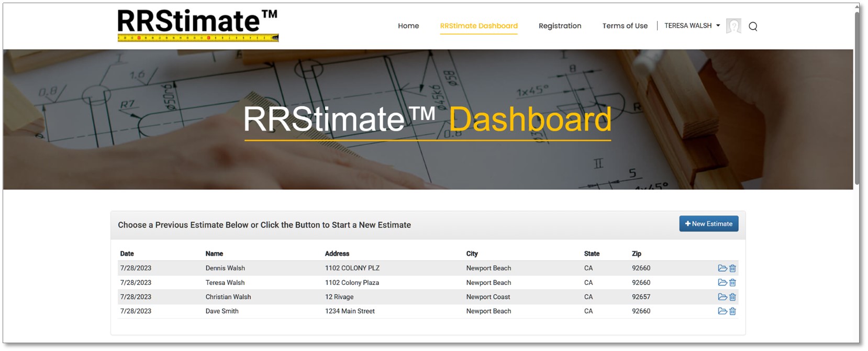Image resolution: width=868 pixels, height=351 pixels.
Task: Click the address 1102 Colony Plaza
Action: [352, 282]
